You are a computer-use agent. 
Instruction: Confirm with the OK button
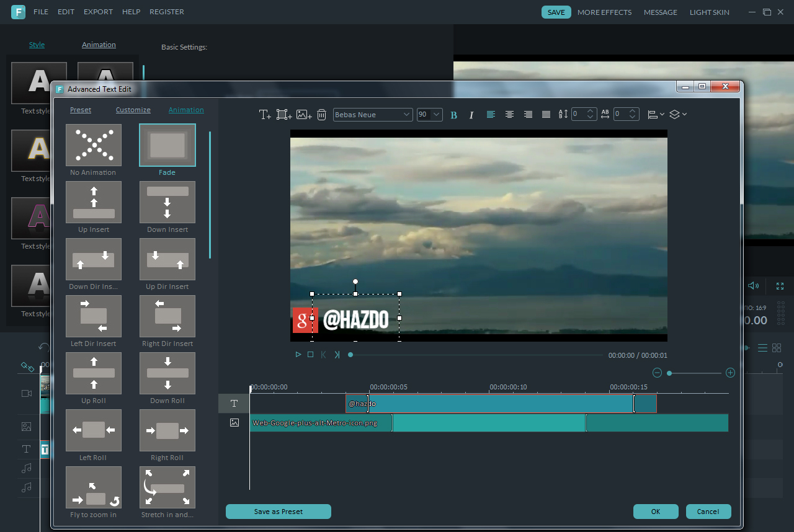tap(656, 512)
